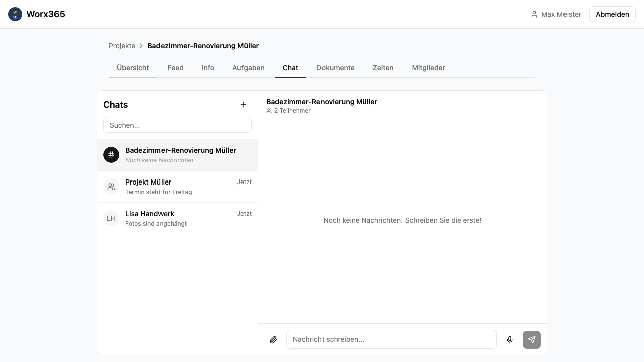Image resolution: width=644 pixels, height=362 pixels.
Task: Click the Nachricht schreiben message field
Action: (391, 339)
